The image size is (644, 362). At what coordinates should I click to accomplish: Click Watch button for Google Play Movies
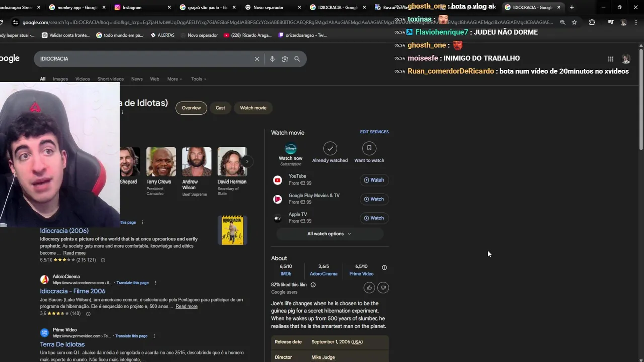tap(374, 199)
